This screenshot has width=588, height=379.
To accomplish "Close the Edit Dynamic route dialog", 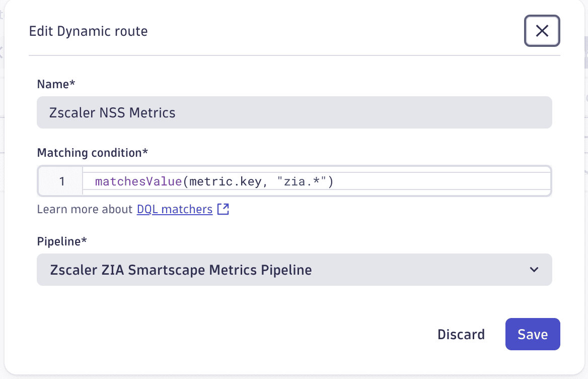I will (x=542, y=31).
